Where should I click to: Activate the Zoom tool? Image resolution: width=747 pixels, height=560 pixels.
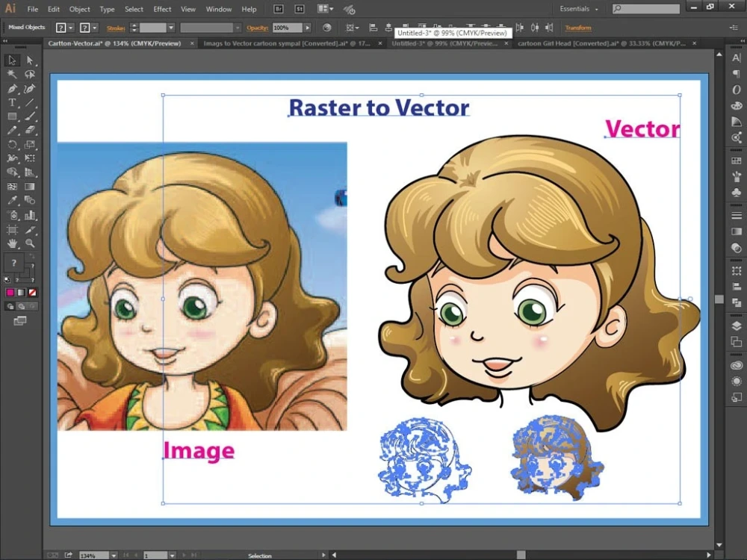30,243
